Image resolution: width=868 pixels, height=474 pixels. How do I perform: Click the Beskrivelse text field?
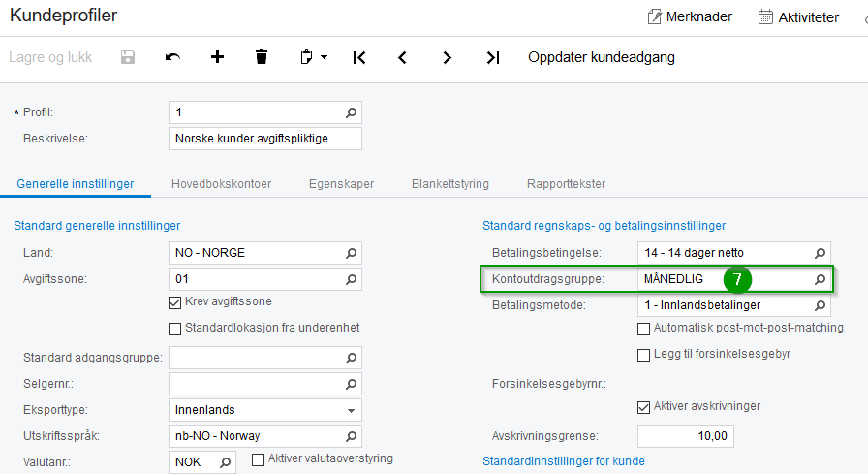click(264, 139)
